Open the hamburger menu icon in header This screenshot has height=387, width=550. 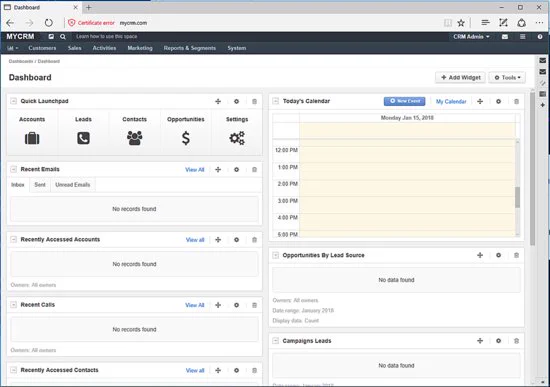(x=523, y=36)
